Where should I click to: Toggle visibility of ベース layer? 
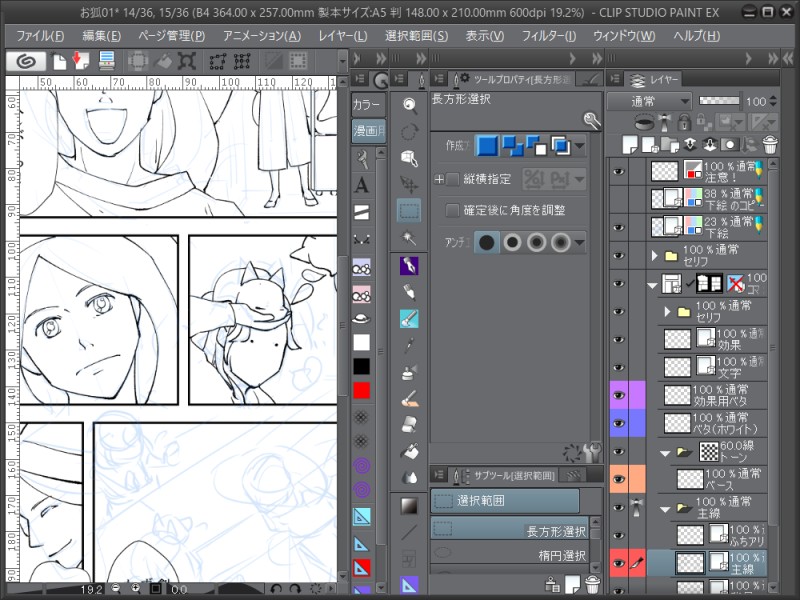click(x=619, y=479)
